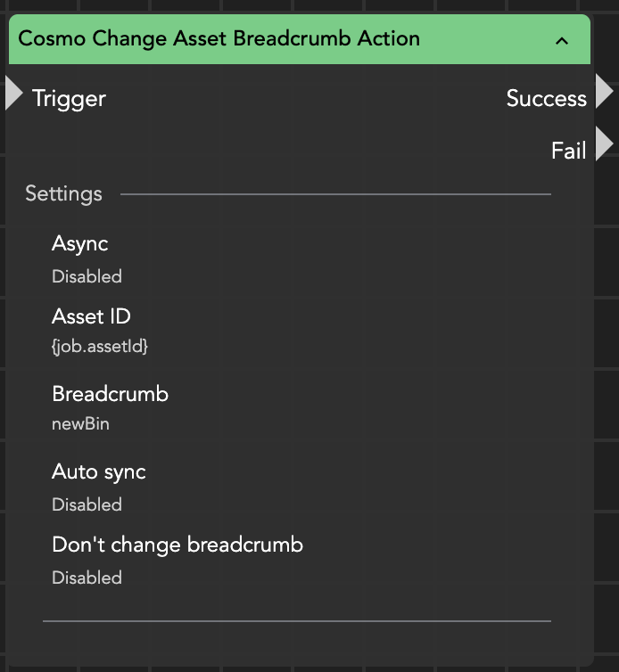Edit the {job.assetId} value field

[100, 347]
